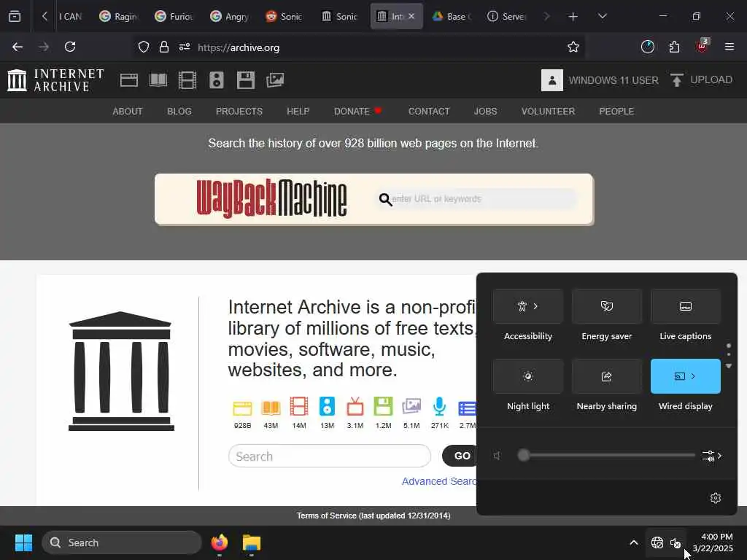Open the BLOG link
This screenshot has width=747, height=560.
tap(179, 111)
